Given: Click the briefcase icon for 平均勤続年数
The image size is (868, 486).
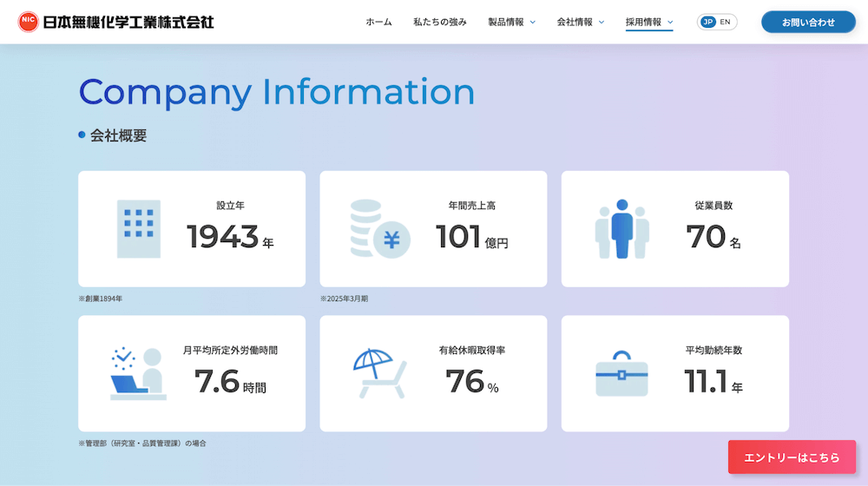Looking at the screenshot, I should (621, 374).
